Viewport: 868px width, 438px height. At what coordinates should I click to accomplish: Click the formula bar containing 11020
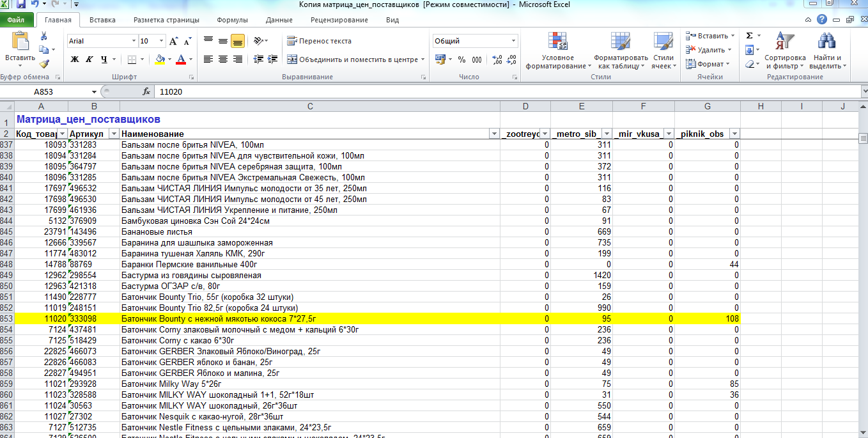[x=506, y=91]
